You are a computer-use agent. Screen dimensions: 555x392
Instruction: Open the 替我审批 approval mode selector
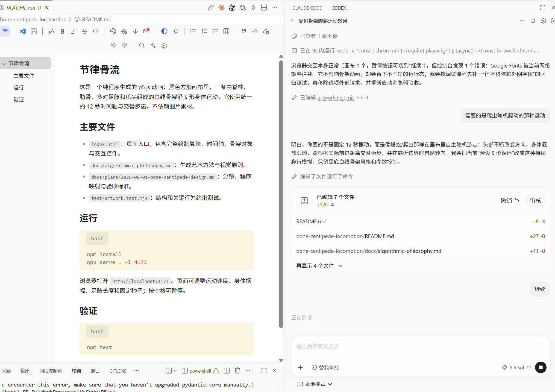[325, 367]
